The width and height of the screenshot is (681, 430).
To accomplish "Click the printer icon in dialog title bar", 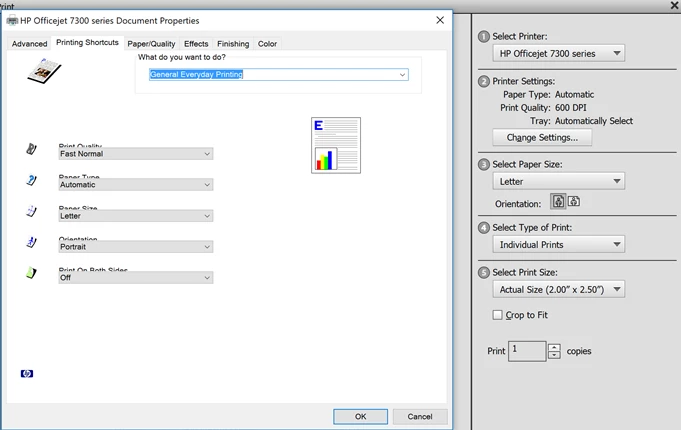I will (12, 20).
